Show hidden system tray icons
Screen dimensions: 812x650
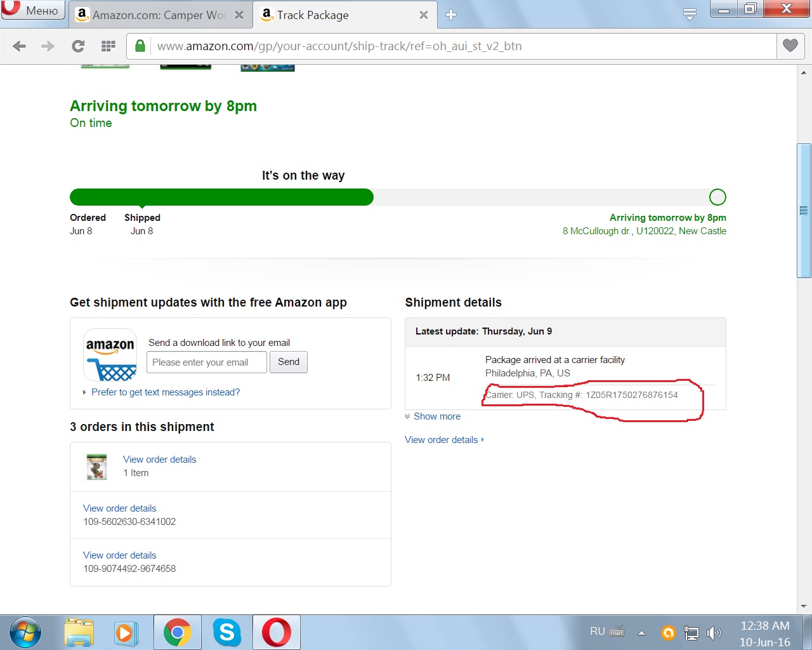tap(641, 633)
